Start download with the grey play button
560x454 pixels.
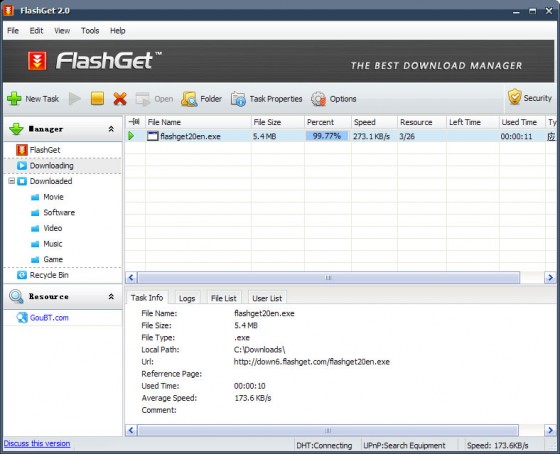(75, 99)
